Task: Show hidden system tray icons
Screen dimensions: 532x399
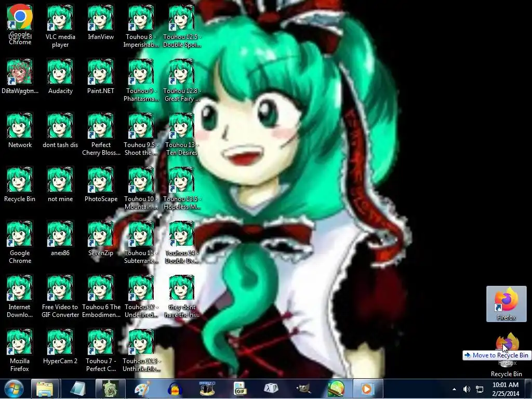Action: (454, 389)
